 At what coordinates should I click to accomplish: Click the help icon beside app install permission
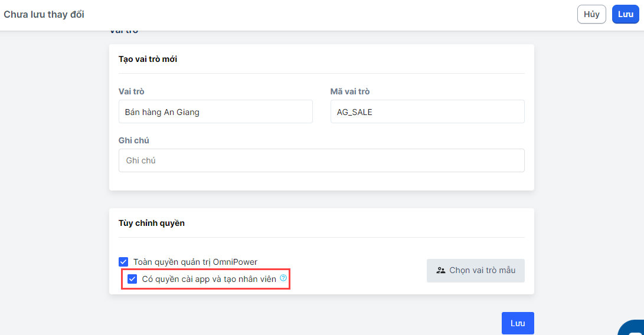[x=283, y=278]
